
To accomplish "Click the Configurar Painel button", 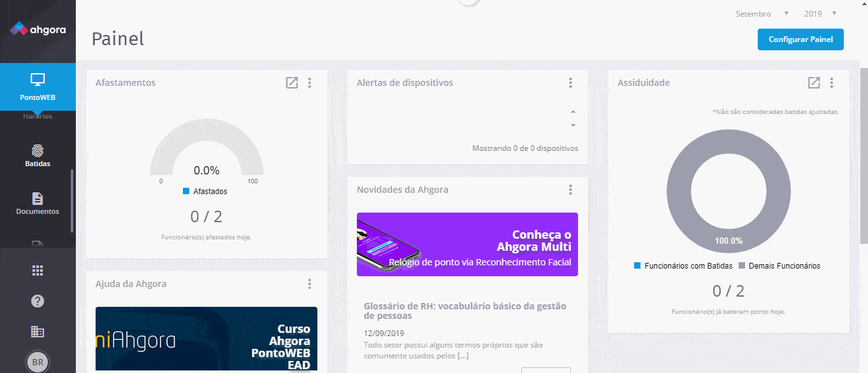I will click(x=800, y=39).
